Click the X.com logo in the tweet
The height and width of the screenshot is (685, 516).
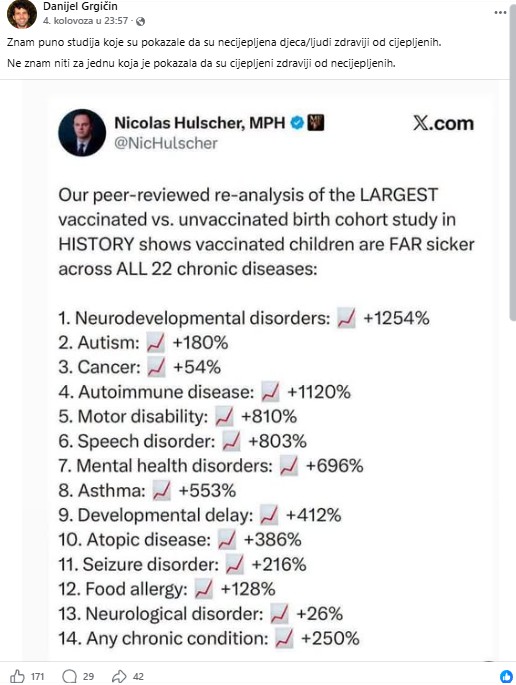pyautogui.click(x=443, y=124)
